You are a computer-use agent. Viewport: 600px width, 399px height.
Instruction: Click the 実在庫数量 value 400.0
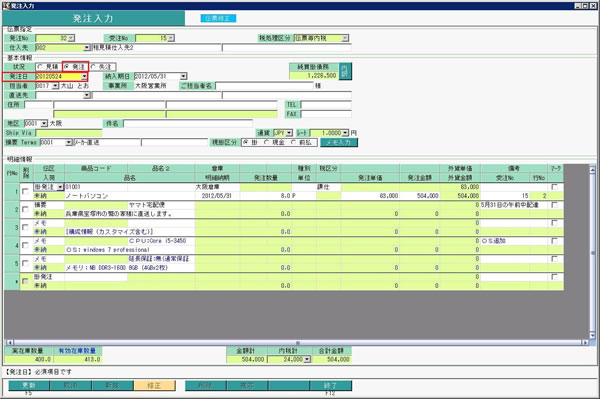pos(29,359)
